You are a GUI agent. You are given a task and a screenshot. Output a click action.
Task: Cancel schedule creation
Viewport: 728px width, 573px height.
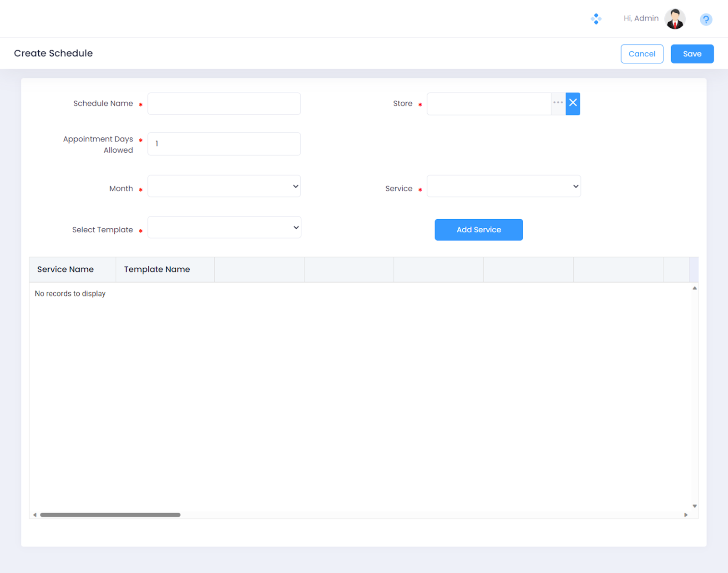(x=642, y=54)
